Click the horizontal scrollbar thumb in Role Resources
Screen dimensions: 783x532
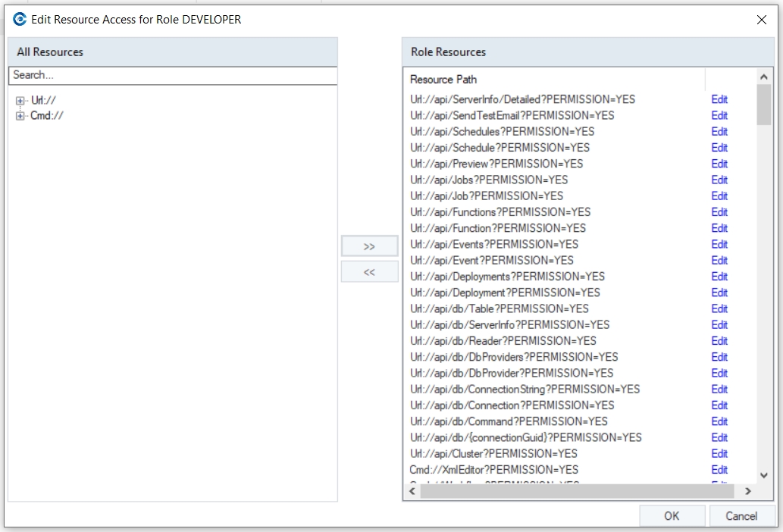point(578,491)
